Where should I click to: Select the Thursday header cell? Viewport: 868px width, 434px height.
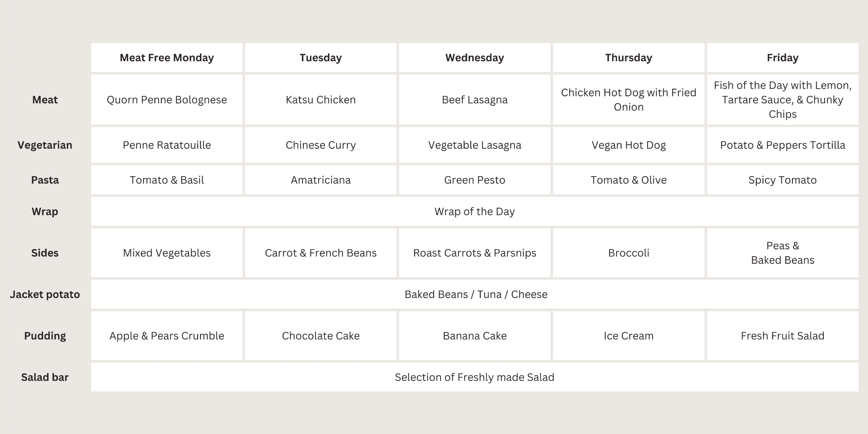628,58
